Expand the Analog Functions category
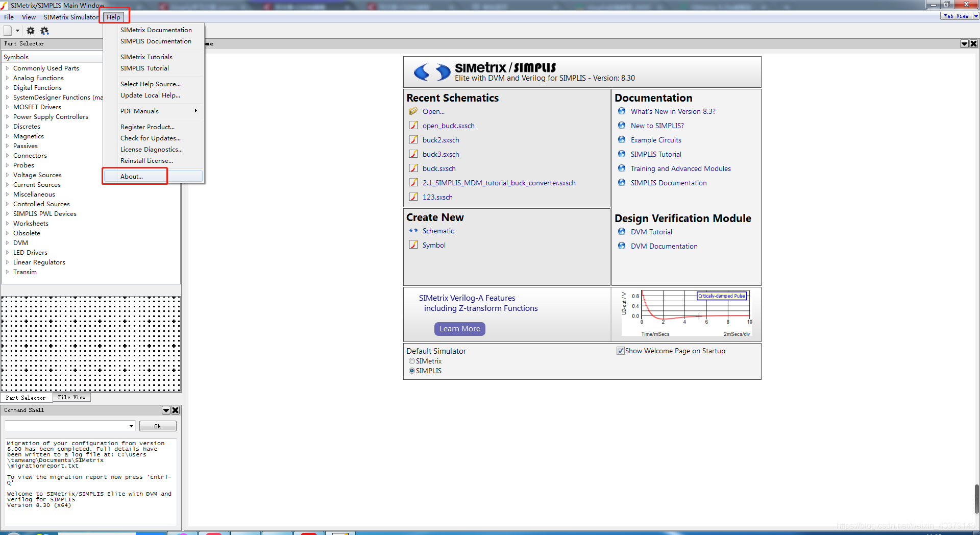Image resolution: width=980 pixels, height=535 pixels. coord(7,78)
